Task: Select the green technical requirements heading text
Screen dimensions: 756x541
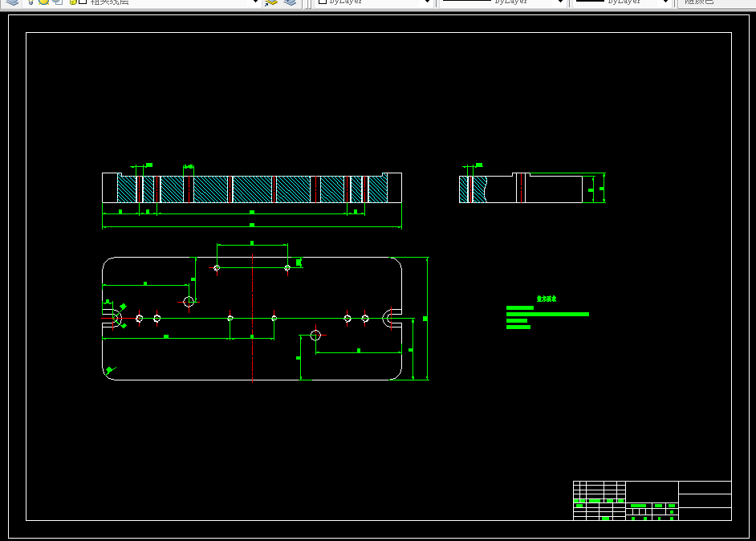Action: pos(547,299)
